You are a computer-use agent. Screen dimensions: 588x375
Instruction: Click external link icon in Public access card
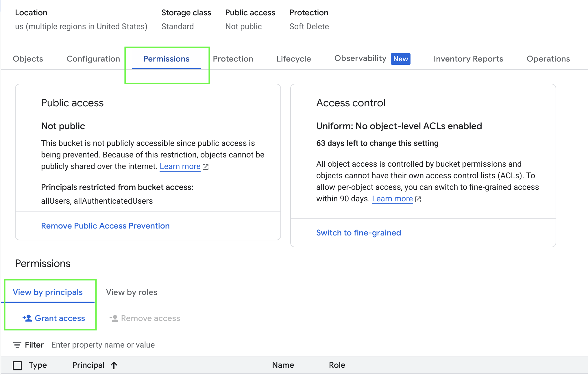coord(206,167)
